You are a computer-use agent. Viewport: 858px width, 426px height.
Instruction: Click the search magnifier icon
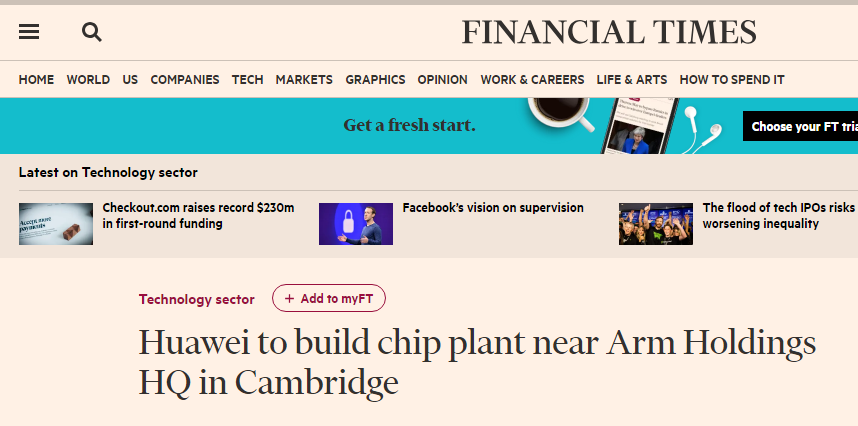coord(92,32)
